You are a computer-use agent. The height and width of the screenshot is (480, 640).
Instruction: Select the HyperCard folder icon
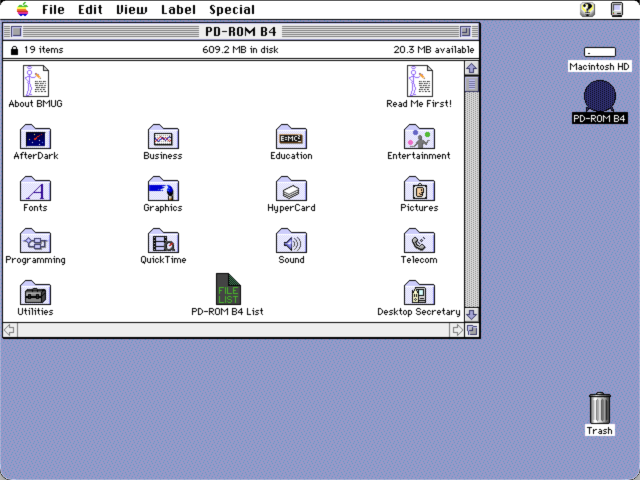(291, 189)
